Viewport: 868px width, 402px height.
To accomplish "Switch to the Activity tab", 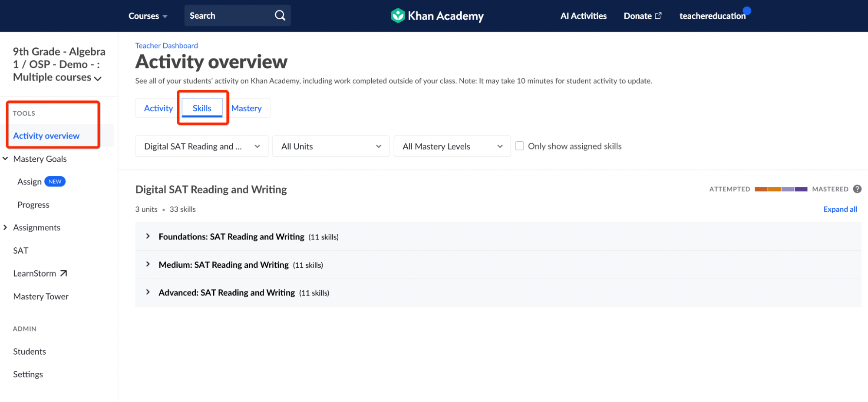I will (158, 108).
